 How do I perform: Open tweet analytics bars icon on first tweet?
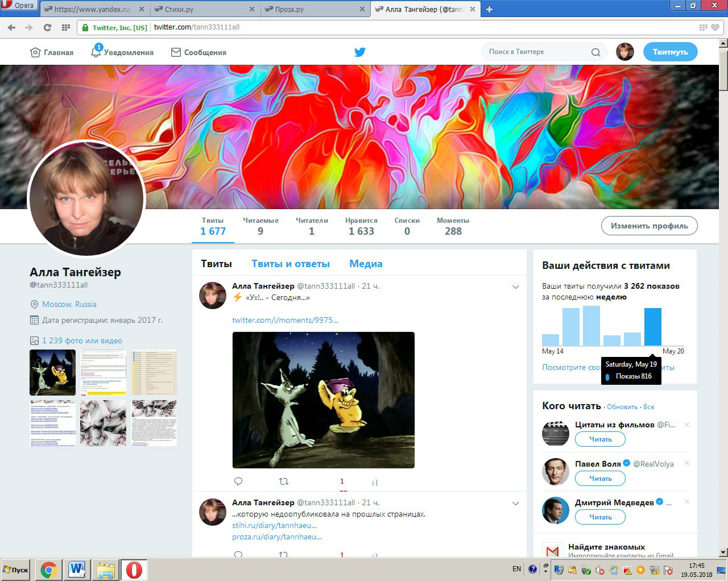(375, 482)
